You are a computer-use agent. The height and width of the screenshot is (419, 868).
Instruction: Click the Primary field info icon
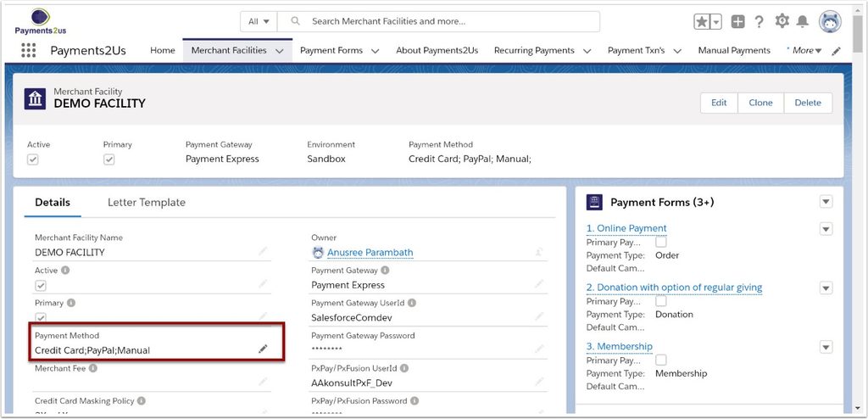(x=71, y=303)
